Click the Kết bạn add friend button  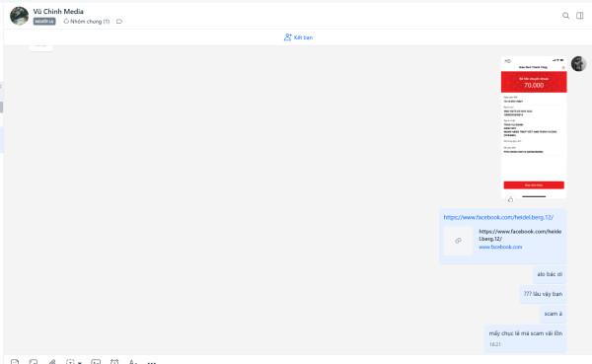pos(298,37)
